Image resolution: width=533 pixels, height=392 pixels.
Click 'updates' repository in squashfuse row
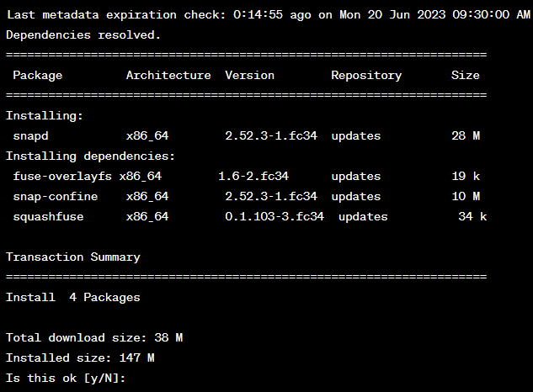(x=363, y=217)
